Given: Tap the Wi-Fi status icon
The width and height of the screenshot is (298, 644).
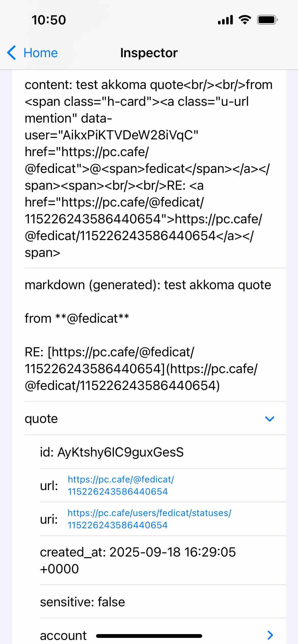Looking at the screenshot, I should coord(245,20).
